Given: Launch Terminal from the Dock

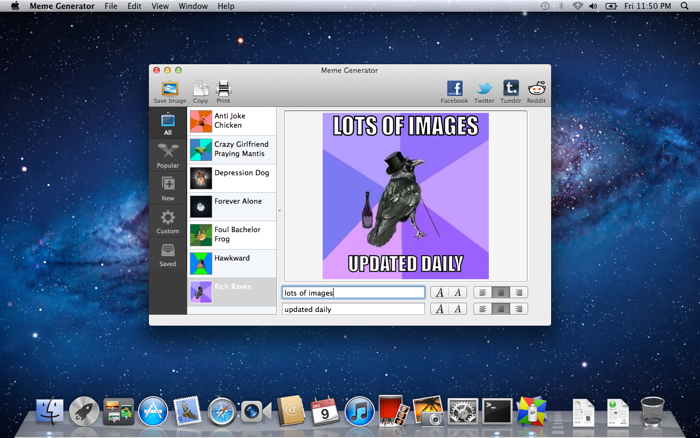Looking at the screenshot, I should click(497, 411).
